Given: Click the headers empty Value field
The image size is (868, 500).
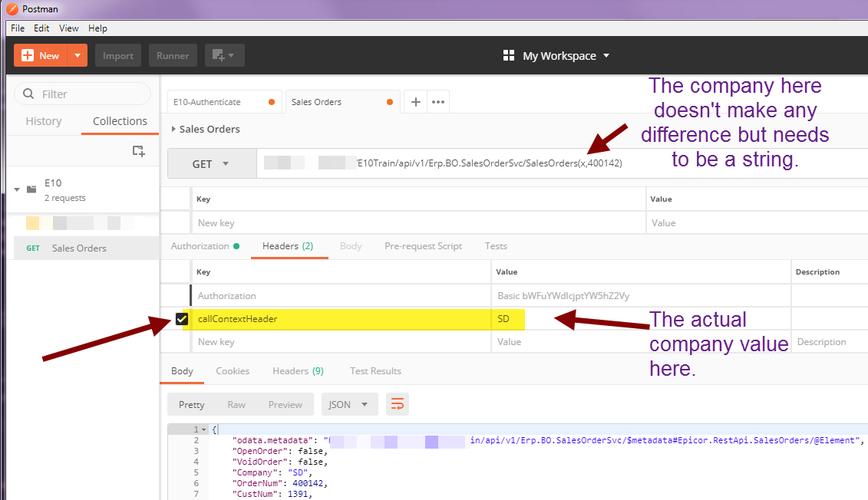Looking at the screenshot, I should [641, 342].
